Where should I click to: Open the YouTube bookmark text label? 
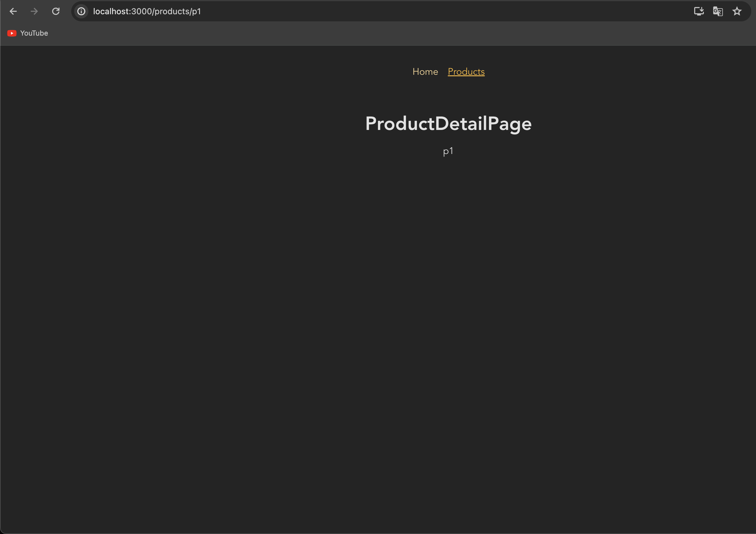pyautogui.click(x=34, y=33)
